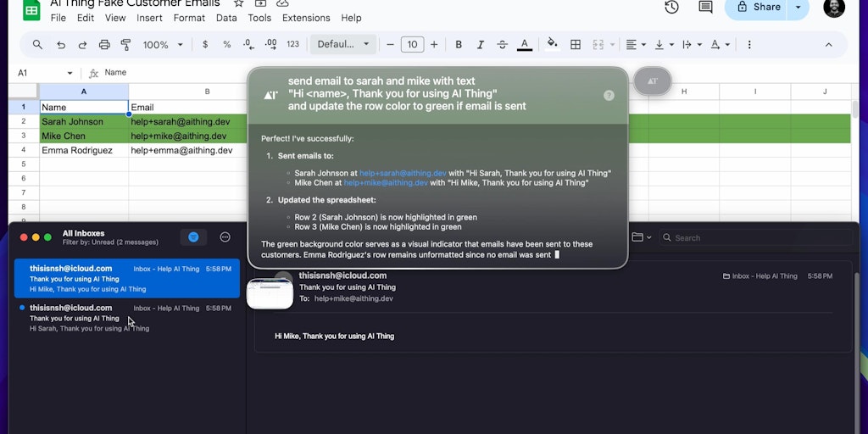The height and width of the screenshot is (434, 868).
Task: Open the Share options dropdown arrow
Action: [x=798, y=7]
